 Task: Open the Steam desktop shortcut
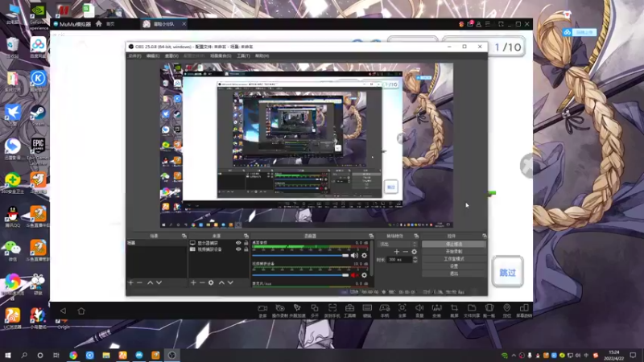38,115
